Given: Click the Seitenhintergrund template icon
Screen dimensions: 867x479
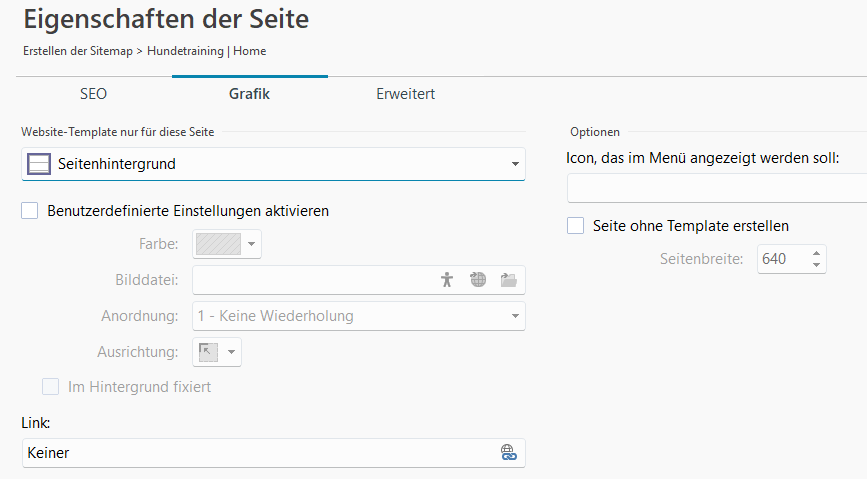Looking at the screenshot, I should pos(39,164).
